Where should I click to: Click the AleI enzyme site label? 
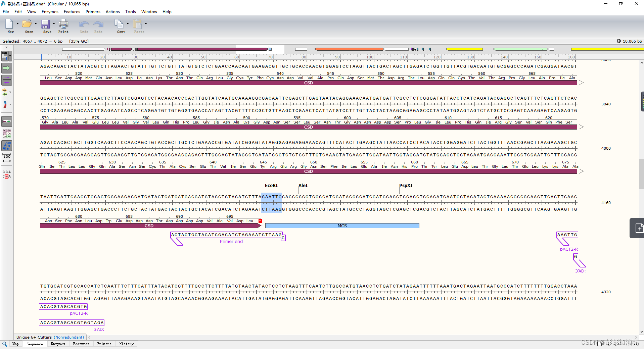[303, 186]
